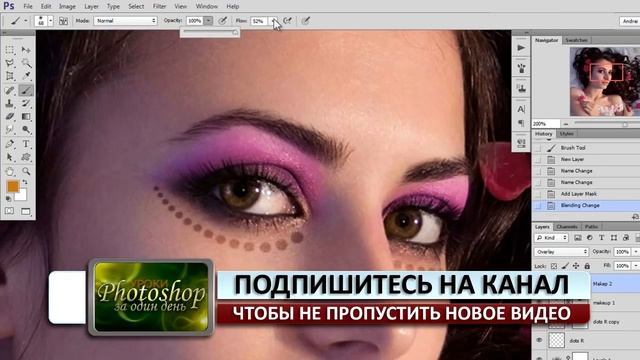Viewport: 640px width, 360px height.
Task: Switch to the Styles tab
Action: 567,134
